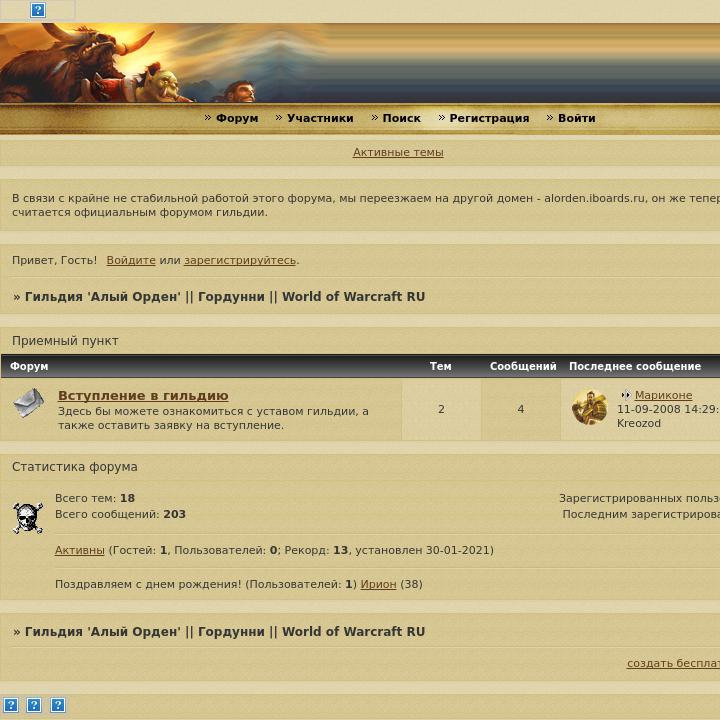720x720 pixels.
Task: Click the Последнее сообщение column header
Action: point(635,366)
